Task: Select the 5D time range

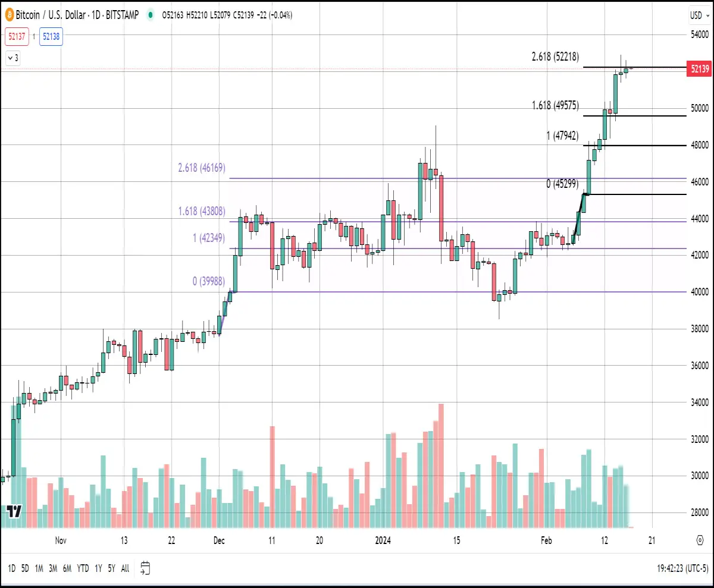Action: point(25,568)
